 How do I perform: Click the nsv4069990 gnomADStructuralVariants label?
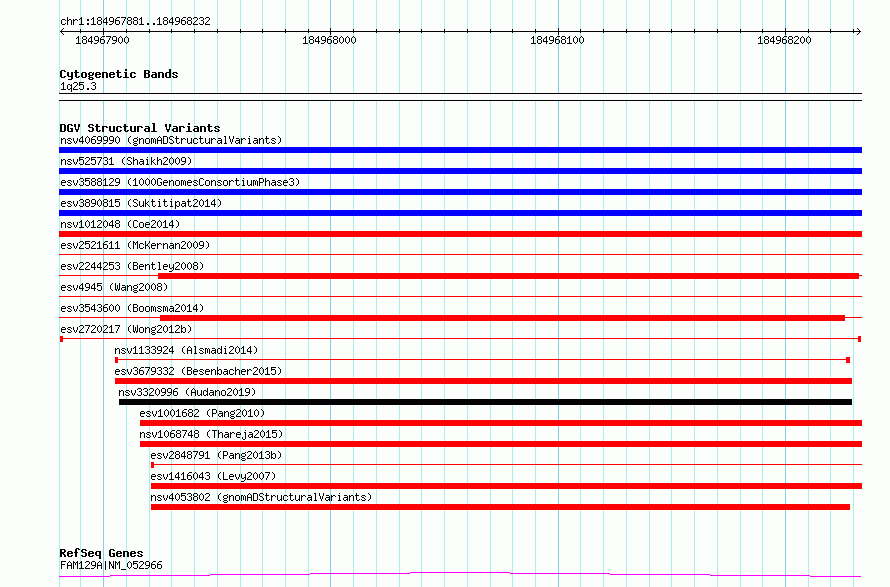click(171, 140)
